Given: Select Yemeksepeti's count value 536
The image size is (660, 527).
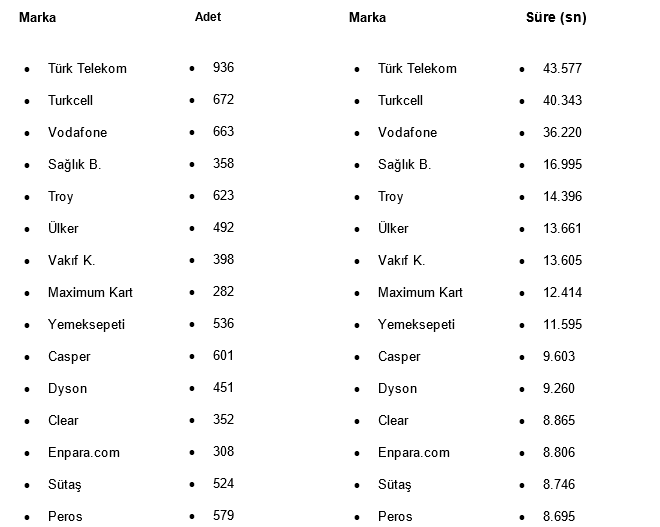Looking at the screenshot, I should pos(223,324).
